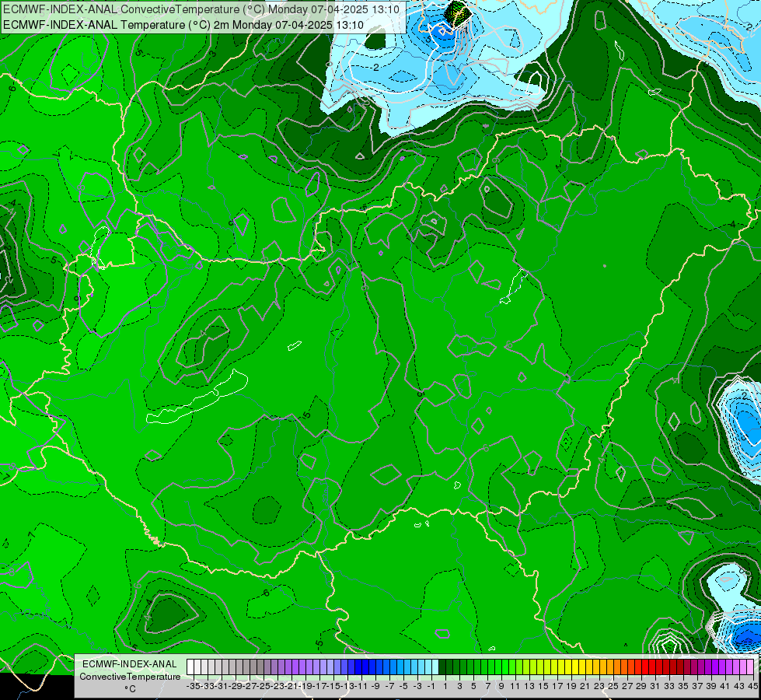Click the 15 legend scale label
Image resolution: width=761 pixels, height=700 pixels.
(x=543, y=686)
